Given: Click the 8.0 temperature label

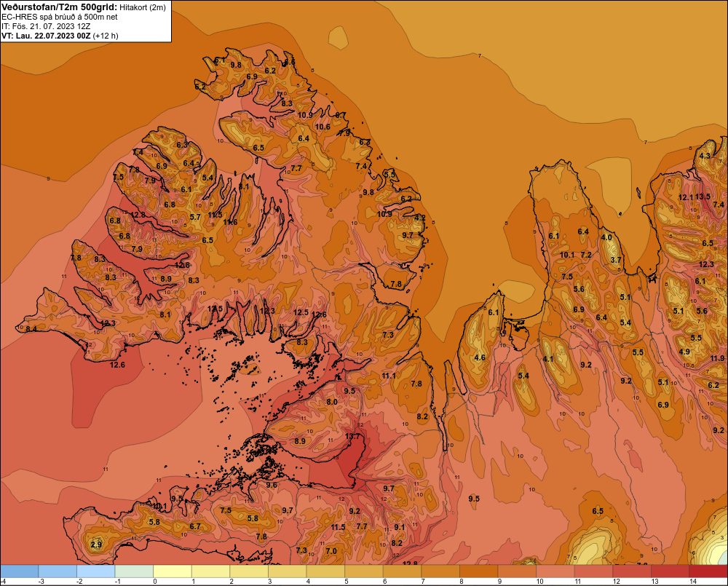Looking at the screenshot, I should [x=332, y=402].
